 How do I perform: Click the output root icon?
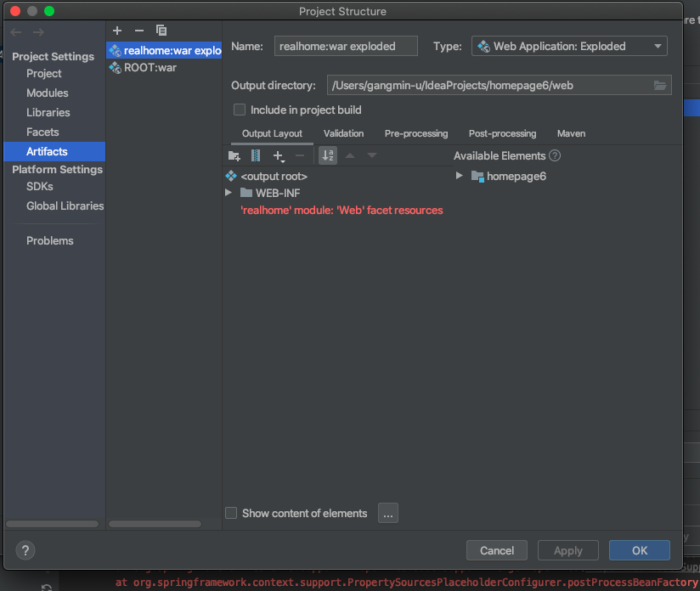tap(231, 176)
